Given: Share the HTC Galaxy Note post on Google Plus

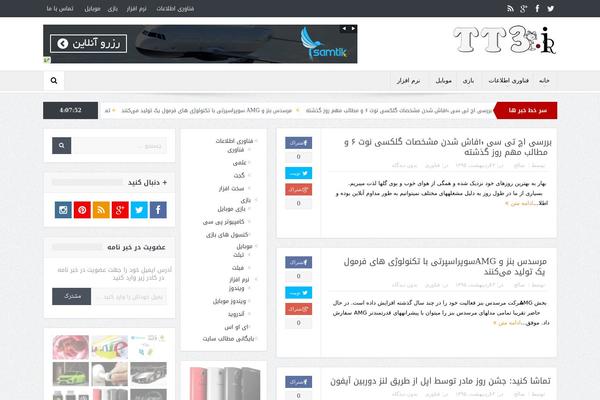Looking at the screenshot, I should click(x=298, y=189).
